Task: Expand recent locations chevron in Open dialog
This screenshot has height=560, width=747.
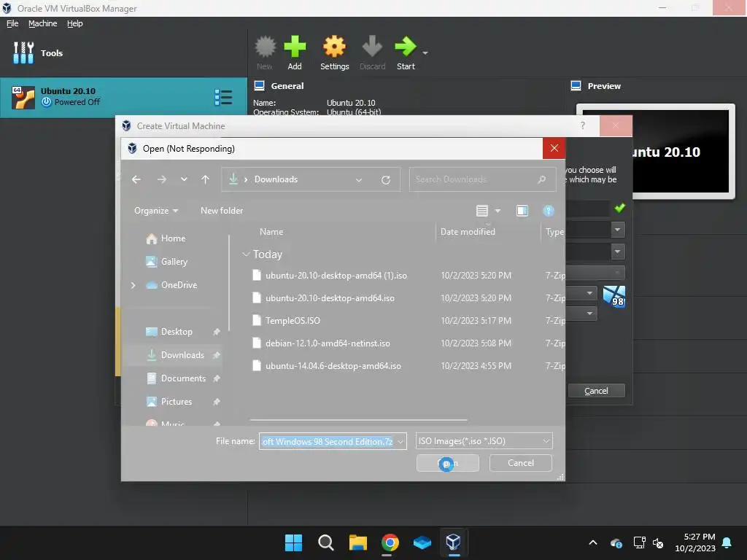Action: [x=184, y=179]
